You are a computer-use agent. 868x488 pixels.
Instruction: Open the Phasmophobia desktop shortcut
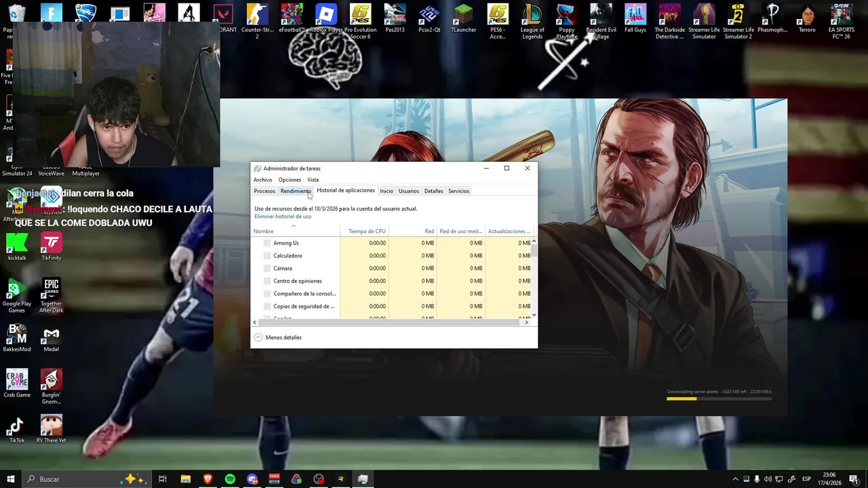coord(772,18)
